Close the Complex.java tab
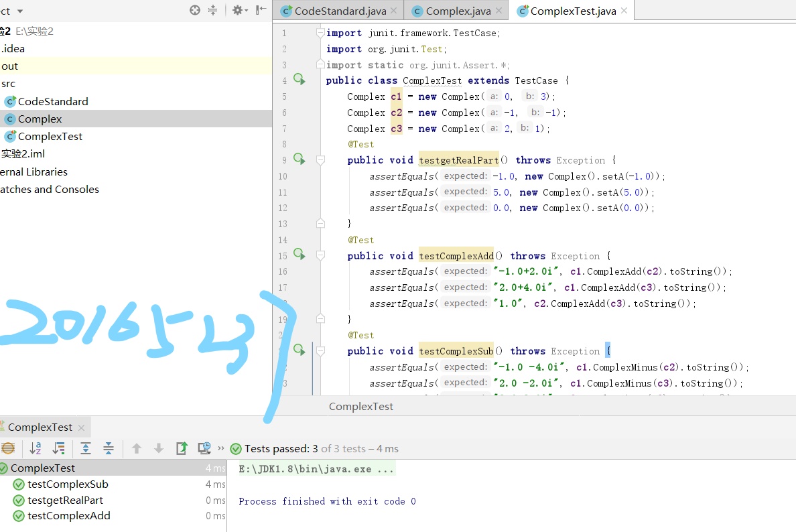Image resolution: width=796 pixels, height=532 pixels. 499,11
